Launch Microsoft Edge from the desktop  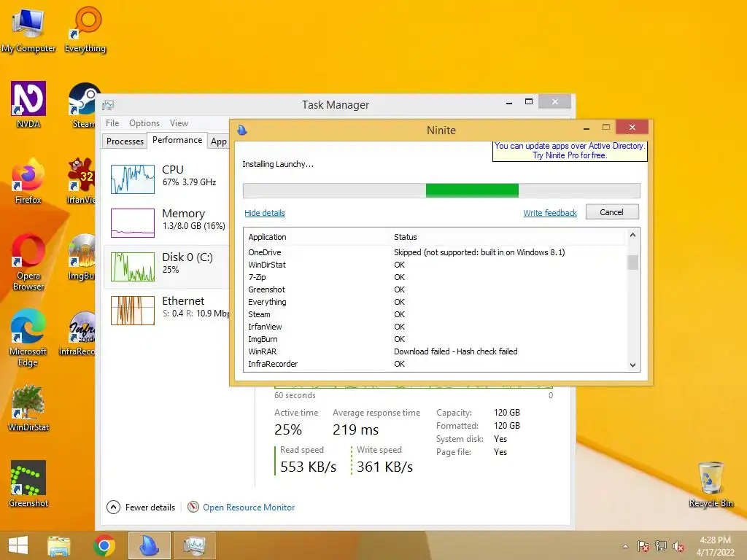[28, 337]
